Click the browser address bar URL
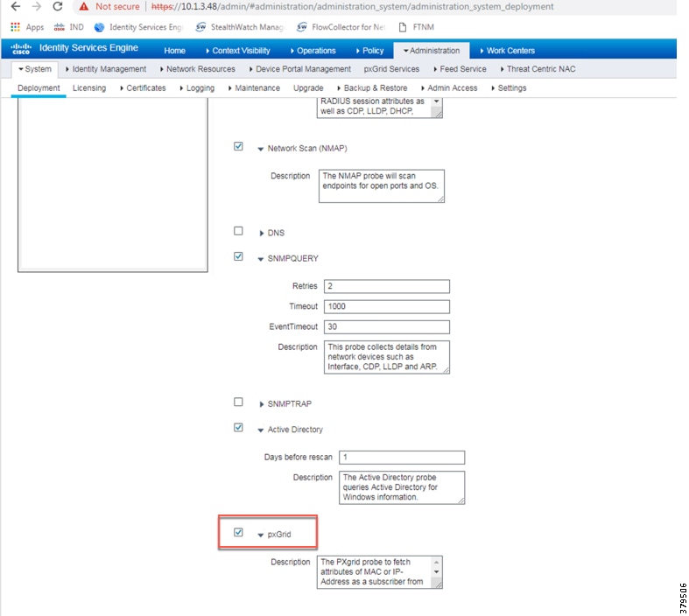The height and width of the screenshot is (616, 689). (x=353, y=7)
